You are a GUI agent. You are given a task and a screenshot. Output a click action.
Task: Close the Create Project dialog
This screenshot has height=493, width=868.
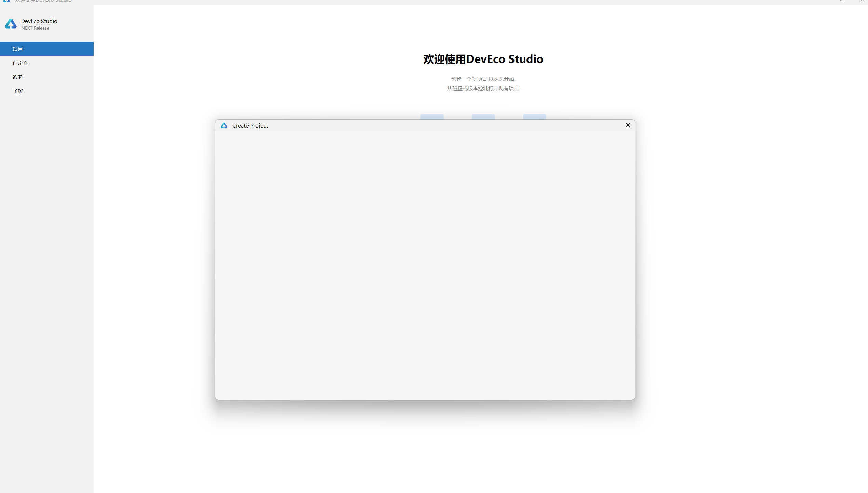[628, 125]
